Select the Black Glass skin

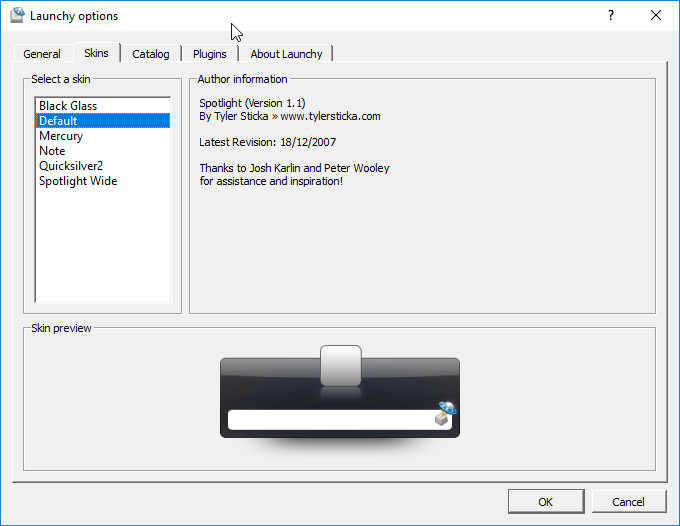coord(103,106)
